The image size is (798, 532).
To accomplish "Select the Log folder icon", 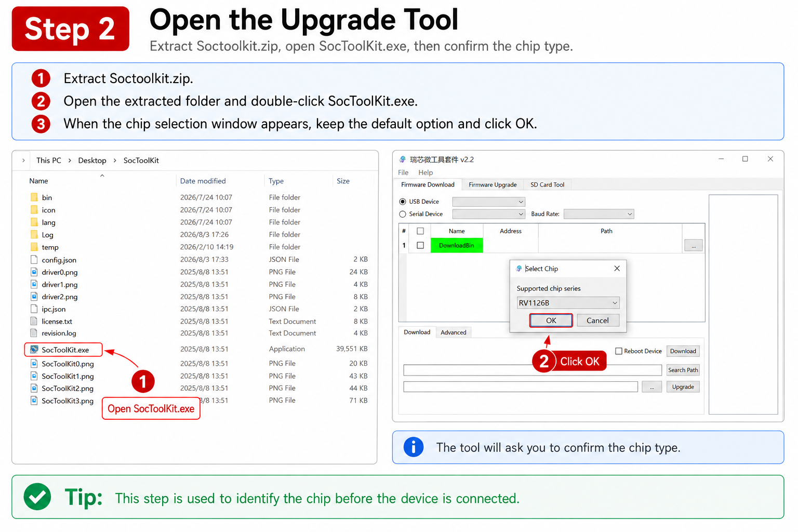I will click(34, 235).
